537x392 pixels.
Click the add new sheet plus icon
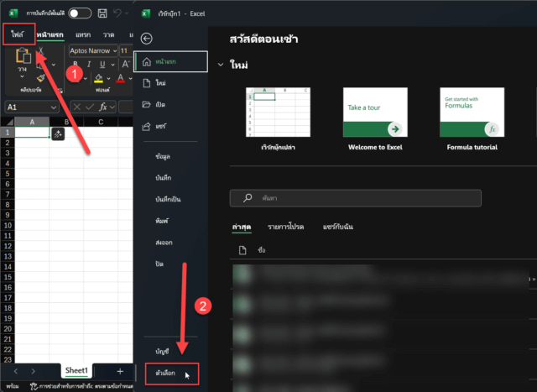(x=120, y=372)
